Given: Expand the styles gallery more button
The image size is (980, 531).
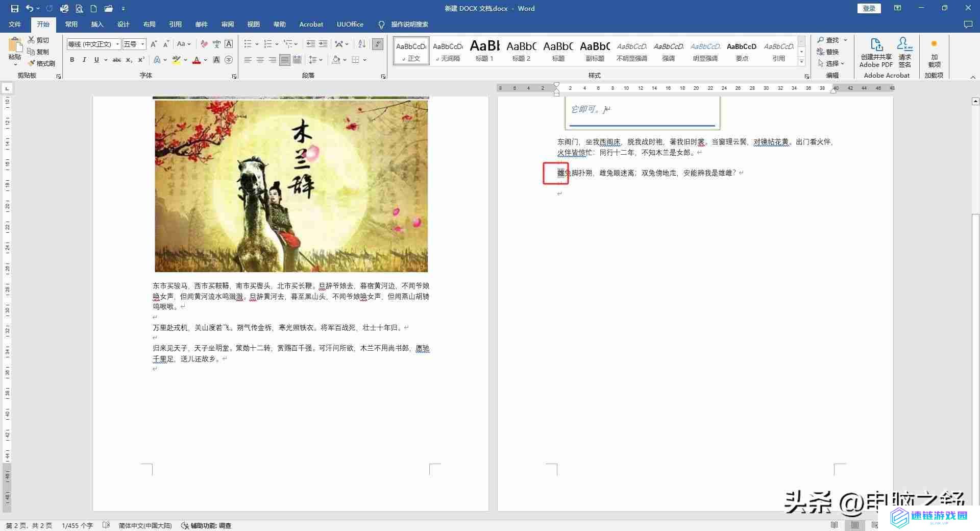Looking at the screenshot, I should tap(801, 62).
